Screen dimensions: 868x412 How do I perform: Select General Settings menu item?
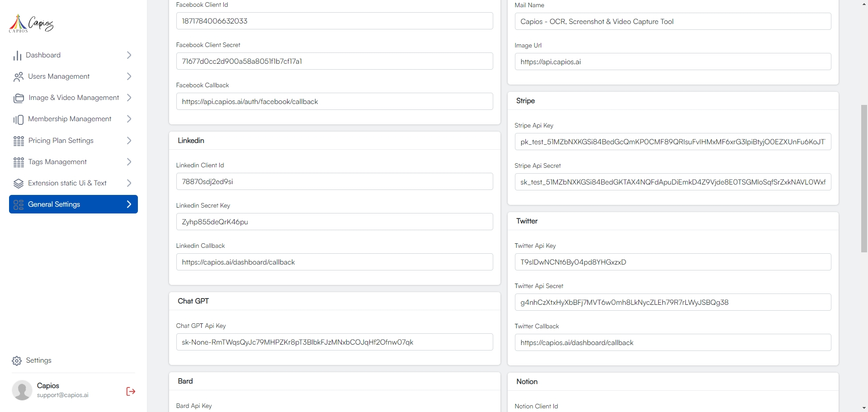point(73,204)
